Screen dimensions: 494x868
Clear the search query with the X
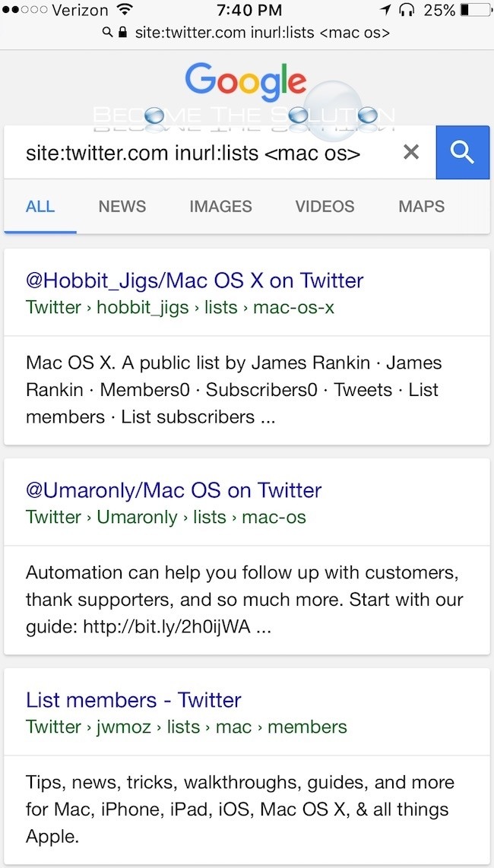(x=411, y=152)
